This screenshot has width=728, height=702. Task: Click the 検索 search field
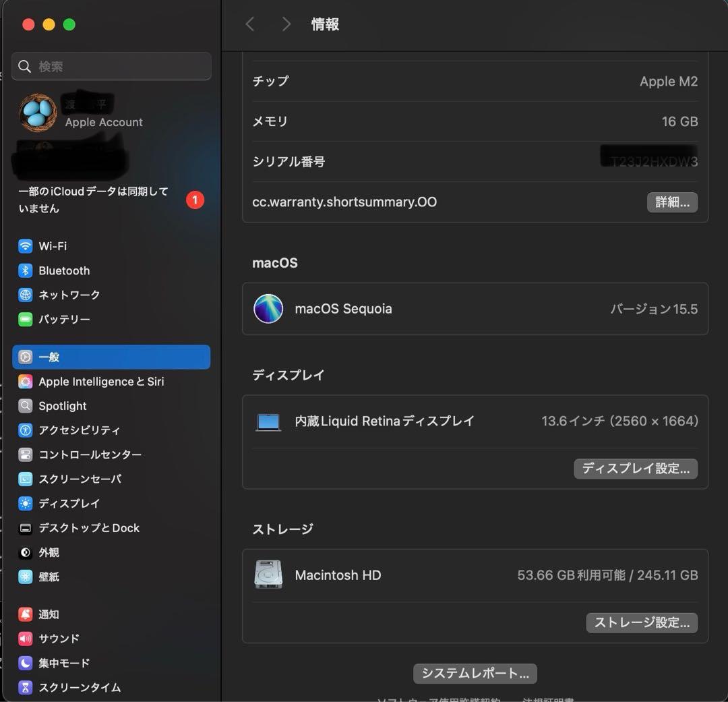pyautogui.click(x=111, y=66)
